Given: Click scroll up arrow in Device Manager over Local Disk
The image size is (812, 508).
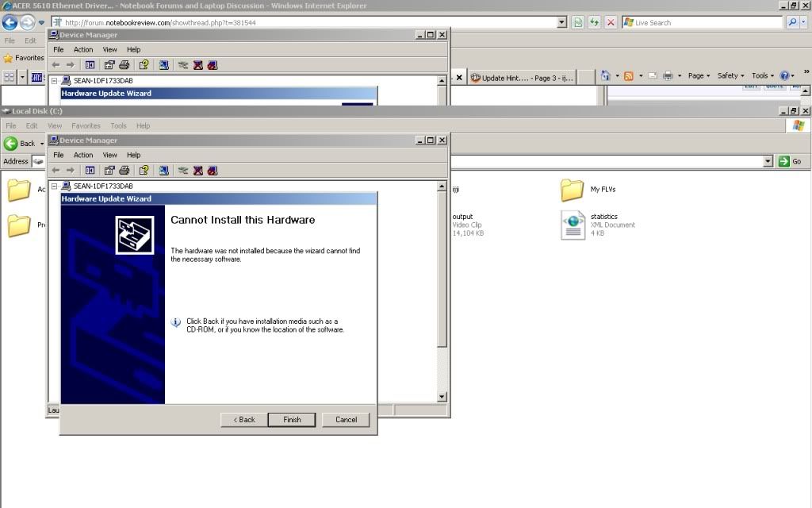Looking at the screenshot, I should [442, 186].
